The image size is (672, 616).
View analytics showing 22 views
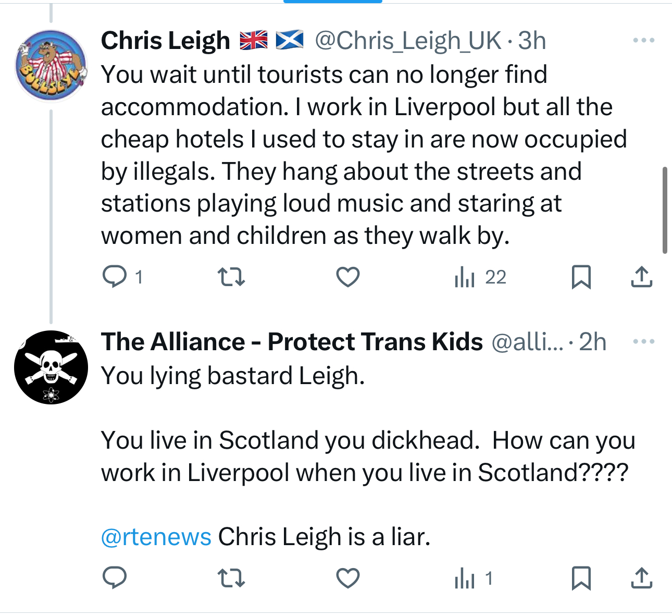(480, 277)
